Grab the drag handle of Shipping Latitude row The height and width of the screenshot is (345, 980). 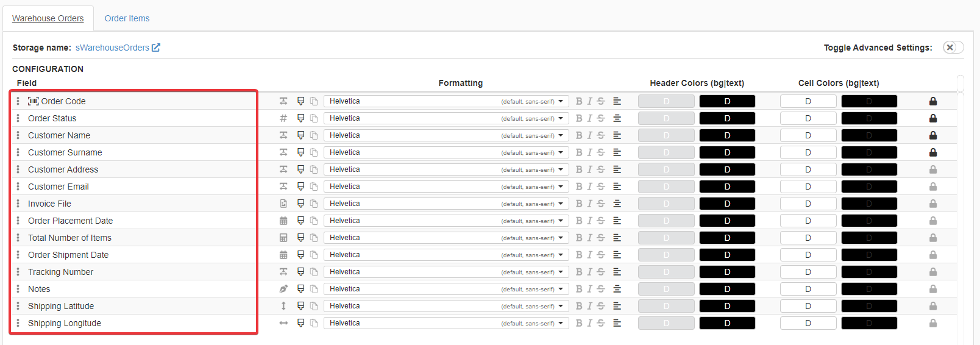click(18, 306)
